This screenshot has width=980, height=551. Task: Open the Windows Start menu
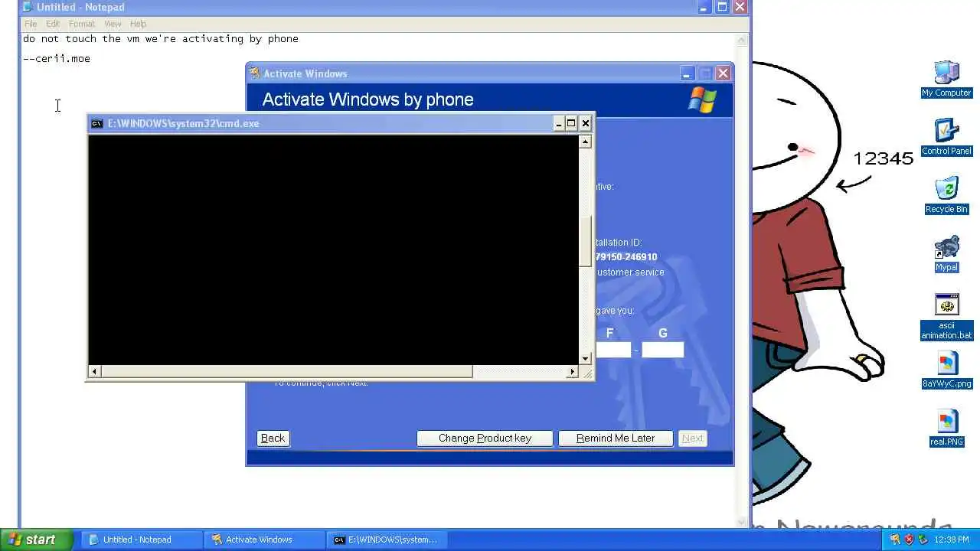coord(36,540)
